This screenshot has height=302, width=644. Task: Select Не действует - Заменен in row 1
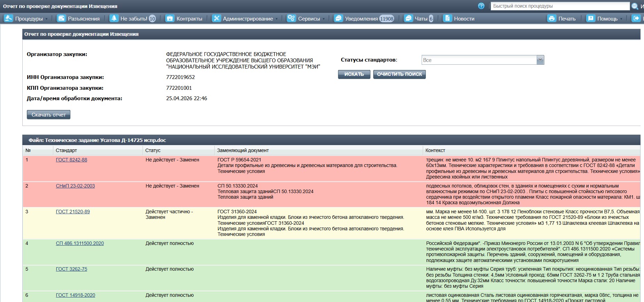(172, 160)
